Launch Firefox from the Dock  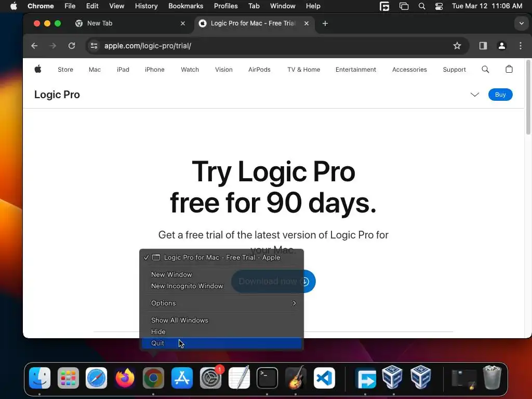point(125,378)
